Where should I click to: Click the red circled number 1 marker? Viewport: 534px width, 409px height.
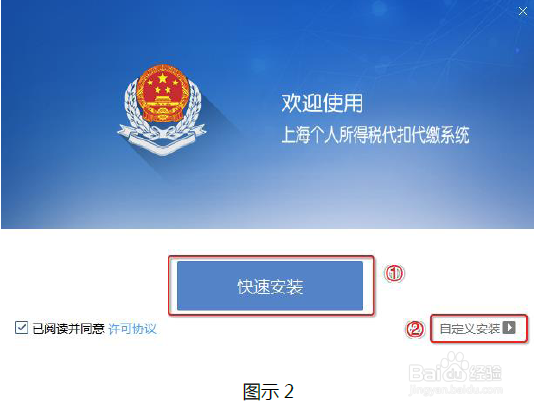tap(394, 273)
